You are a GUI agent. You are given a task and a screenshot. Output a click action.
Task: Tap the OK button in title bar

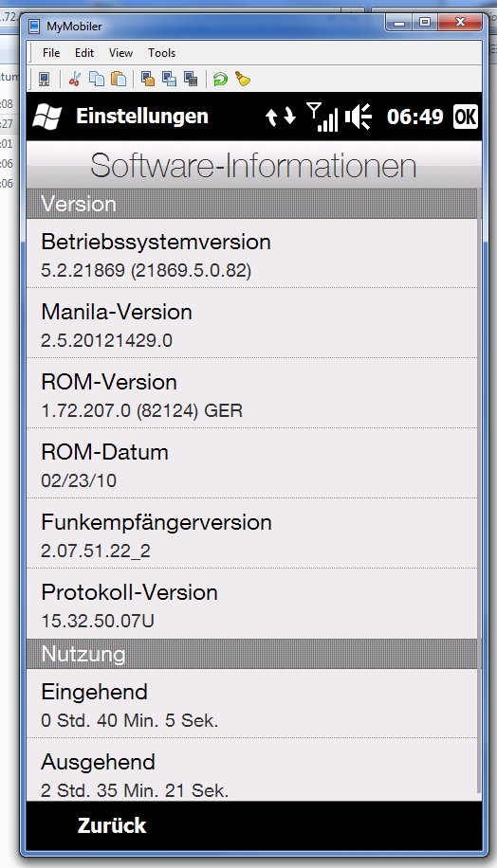coord(465,117)
